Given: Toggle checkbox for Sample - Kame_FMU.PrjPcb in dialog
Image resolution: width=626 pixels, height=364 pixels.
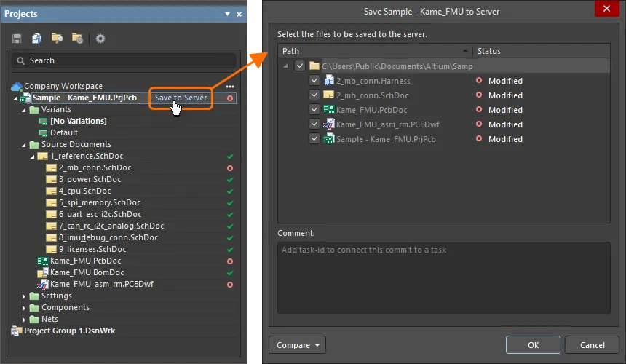Looking at the screenshot, I should tap(314, 138).
